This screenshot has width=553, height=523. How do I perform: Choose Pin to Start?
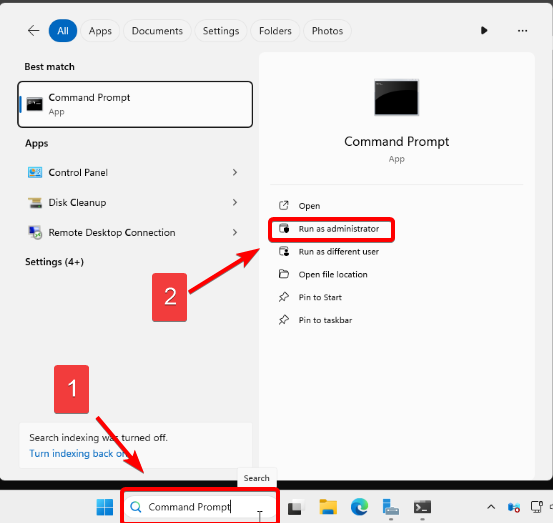pyautogui.click(x=320, y=297)
